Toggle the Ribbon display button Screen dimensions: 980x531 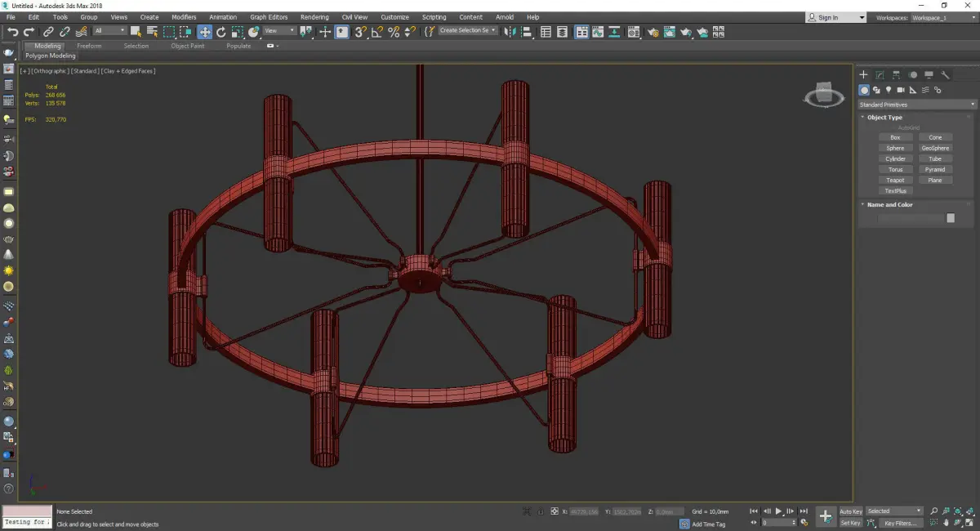[582, 32]
